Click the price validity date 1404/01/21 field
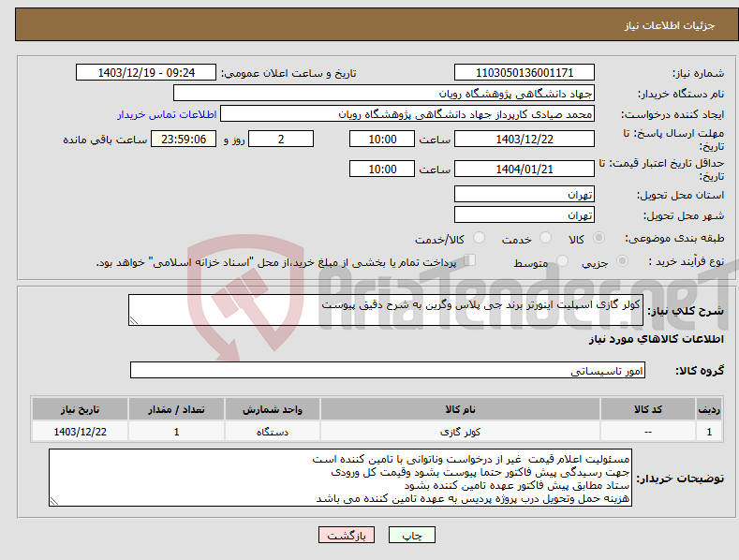 (525, 169)
